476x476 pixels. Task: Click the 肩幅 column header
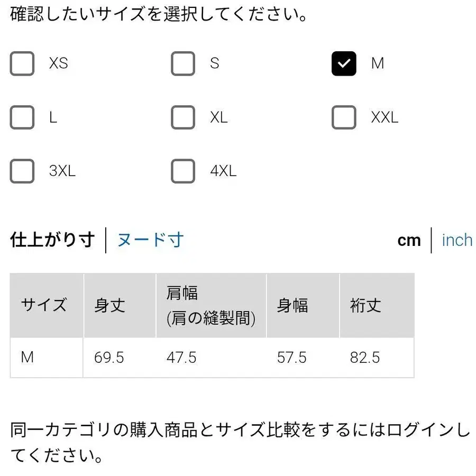click(210, 306)
